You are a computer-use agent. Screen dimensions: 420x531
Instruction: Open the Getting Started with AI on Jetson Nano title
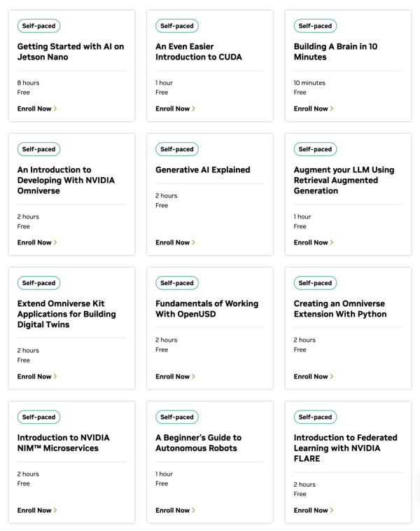point(71,51)
